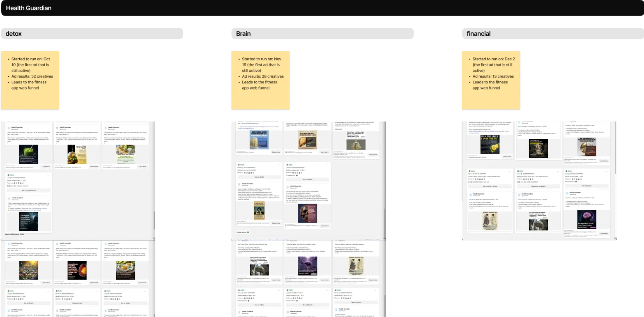
Task: Click See summary details in the detox section
Action: coord(29,191)
